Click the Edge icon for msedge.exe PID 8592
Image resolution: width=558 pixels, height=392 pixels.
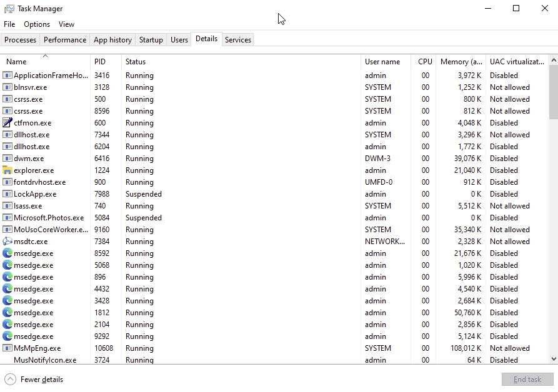click(7, 253)
